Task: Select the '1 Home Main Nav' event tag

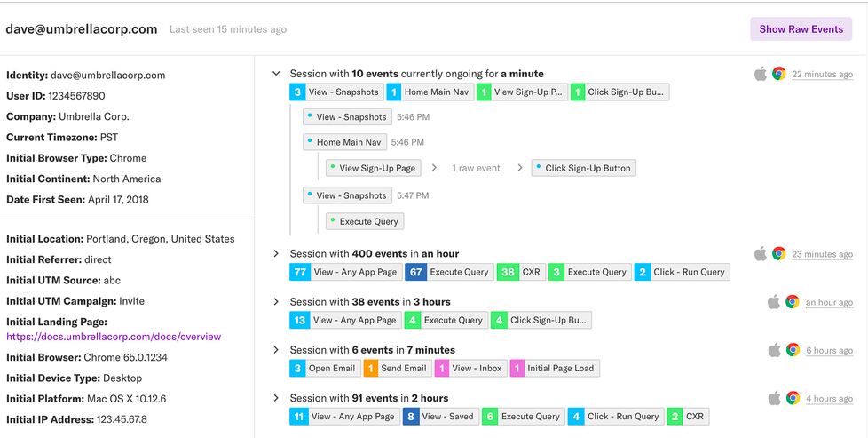Action: click(430, 92)
